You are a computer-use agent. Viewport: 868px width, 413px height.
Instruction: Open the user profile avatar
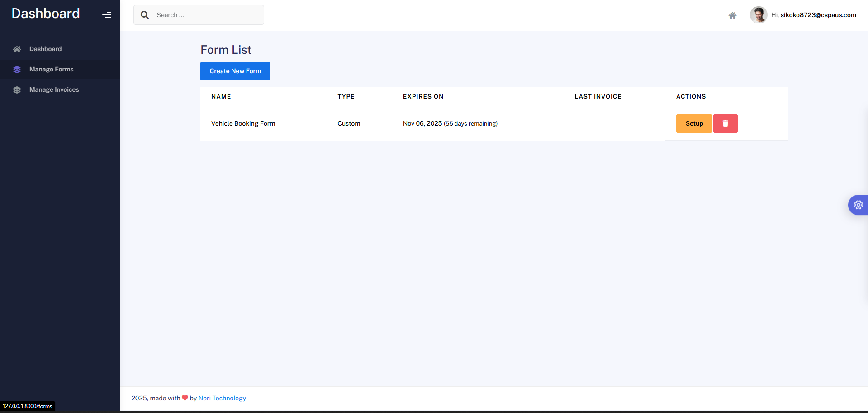(758, 15)
